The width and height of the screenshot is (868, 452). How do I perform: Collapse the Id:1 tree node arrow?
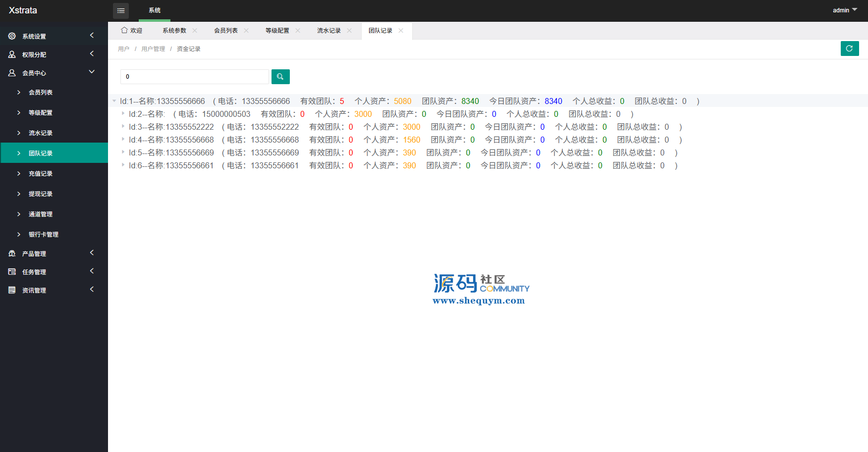coord(114,101)
